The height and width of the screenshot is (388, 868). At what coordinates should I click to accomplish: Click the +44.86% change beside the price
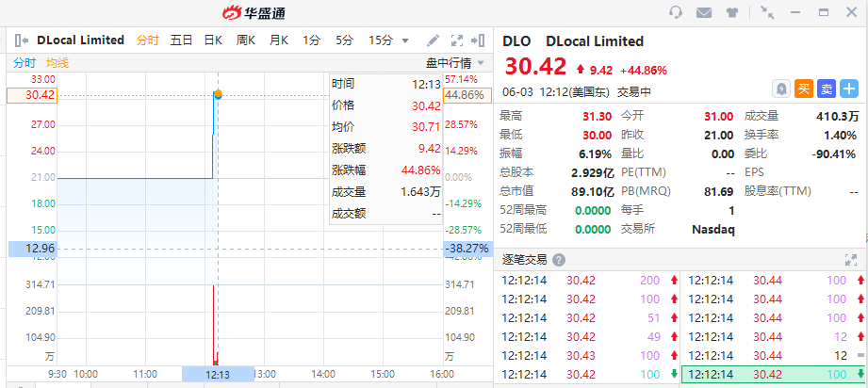click(x=644, y=71)
